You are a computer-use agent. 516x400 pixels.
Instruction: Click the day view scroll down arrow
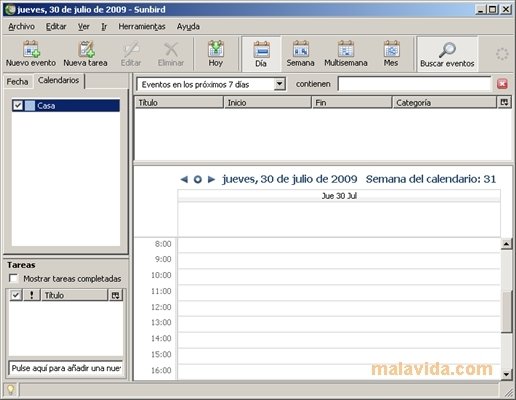coord(506,374)
